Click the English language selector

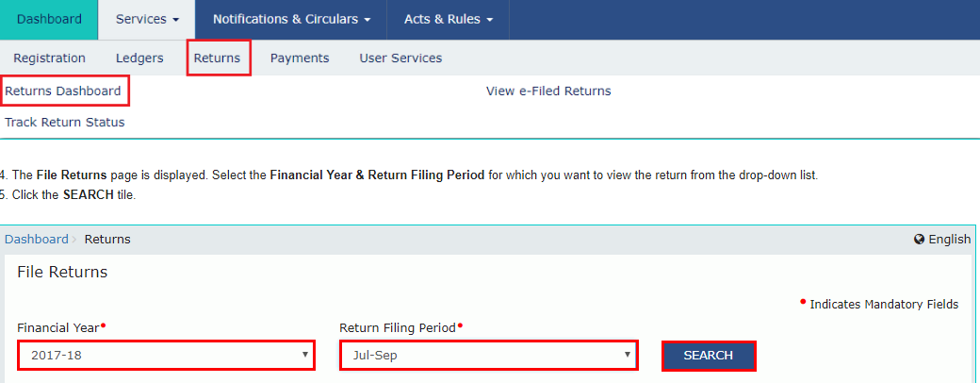(x=949, y=240)
